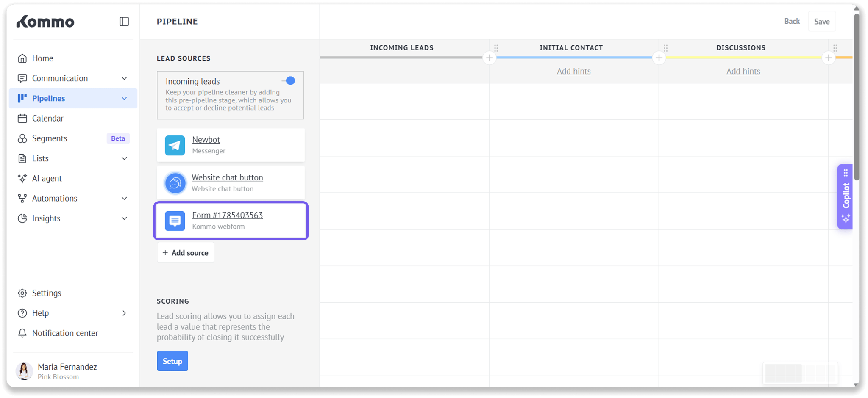The width and height of the screenshot is (868, 398).
Task: Click Maria Fernandez profile avatar
Action: pos(24,371)
